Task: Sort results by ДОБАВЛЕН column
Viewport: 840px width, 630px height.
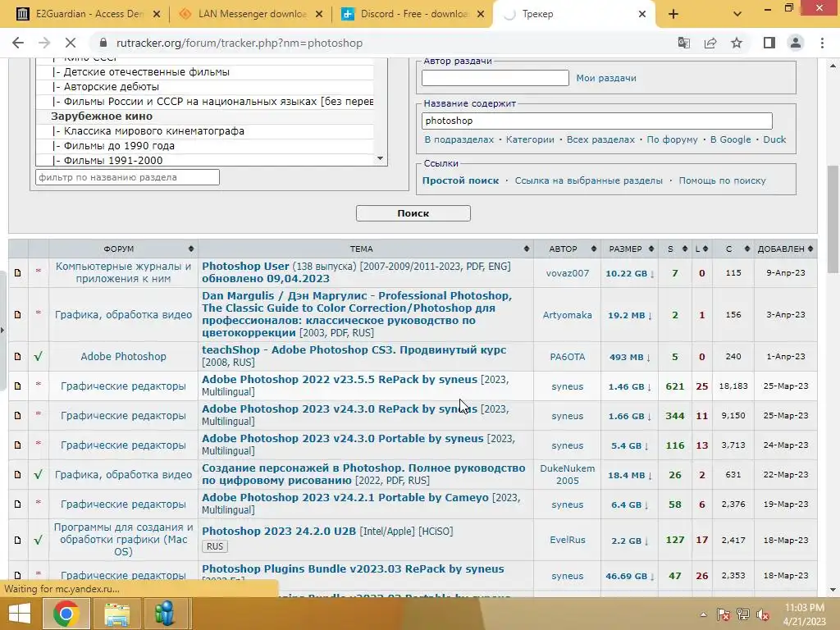Action: tap(785, 249)
